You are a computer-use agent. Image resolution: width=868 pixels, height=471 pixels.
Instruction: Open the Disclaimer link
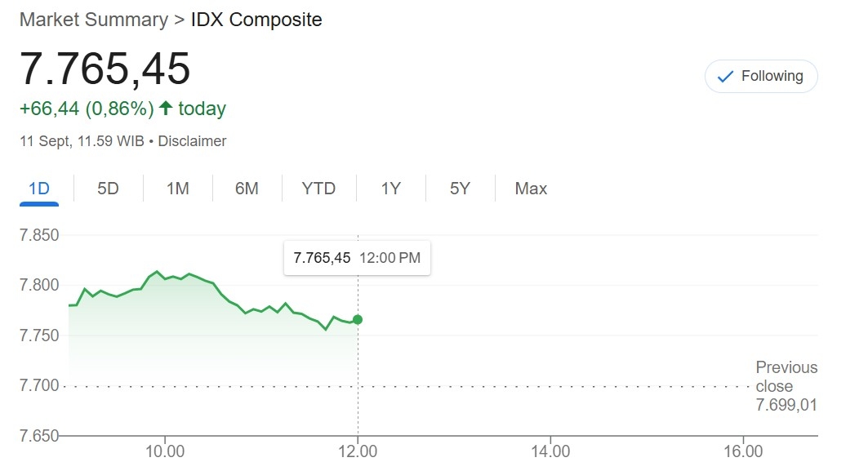[x=192, y=141]
